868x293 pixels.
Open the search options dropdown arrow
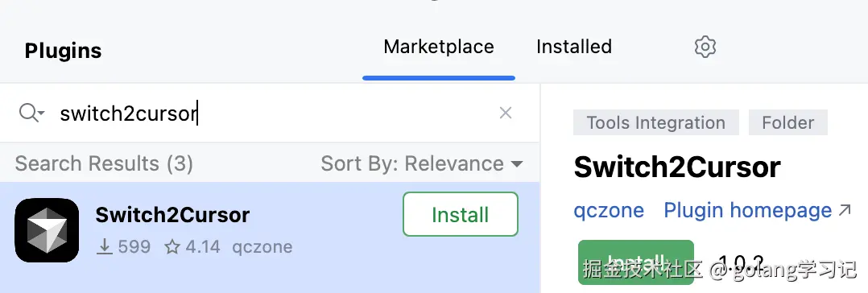click(x=42, y=114)
